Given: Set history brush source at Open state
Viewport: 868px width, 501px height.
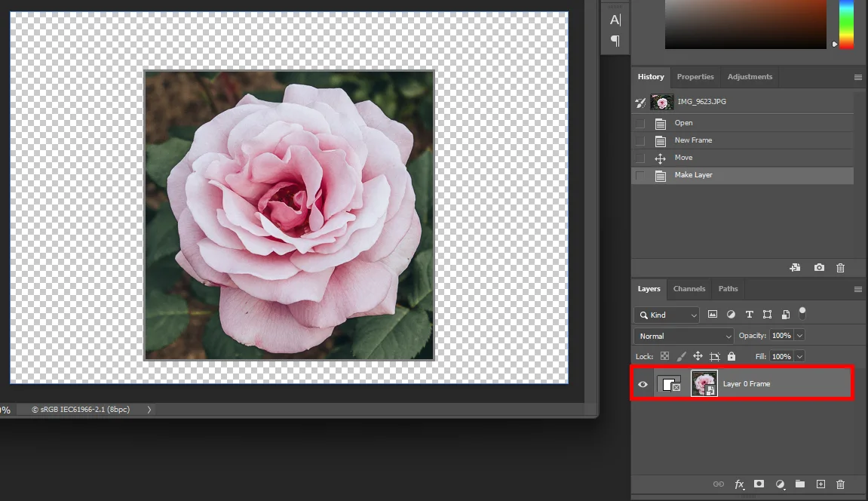Looking at the screenshot, I should coord(640,123).
